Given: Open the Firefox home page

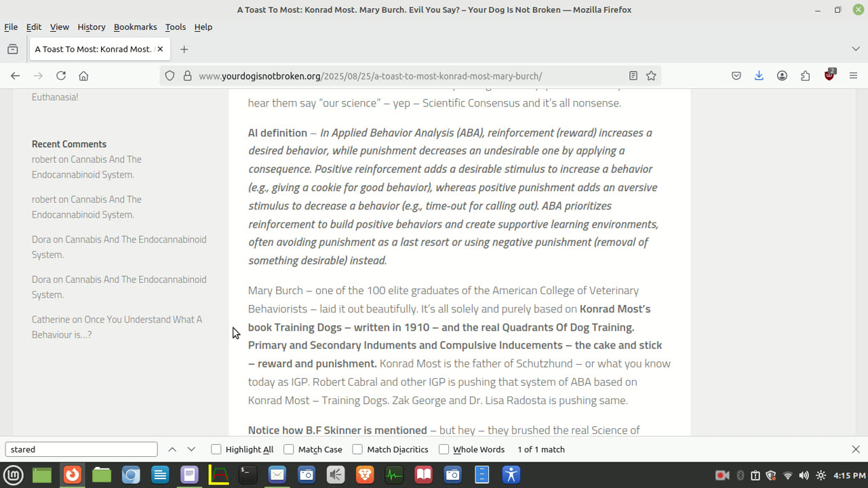Looking at the screenshot, I should coord(83,76).
